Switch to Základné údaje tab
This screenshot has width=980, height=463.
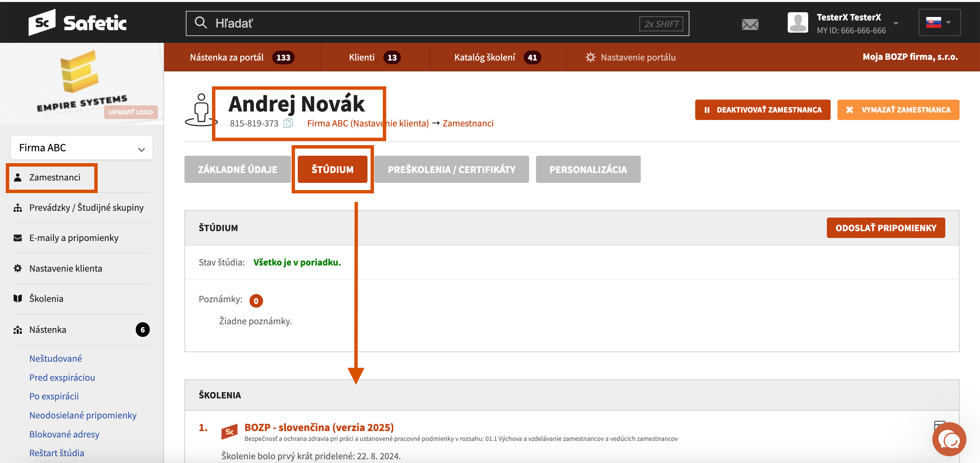(238, 170)
